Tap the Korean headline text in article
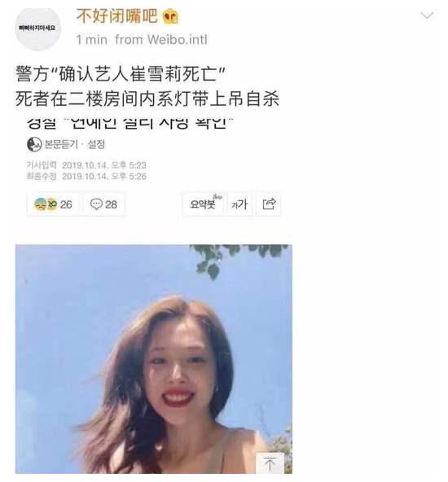Screen dimensions: 448x482 tap(130, 123)
